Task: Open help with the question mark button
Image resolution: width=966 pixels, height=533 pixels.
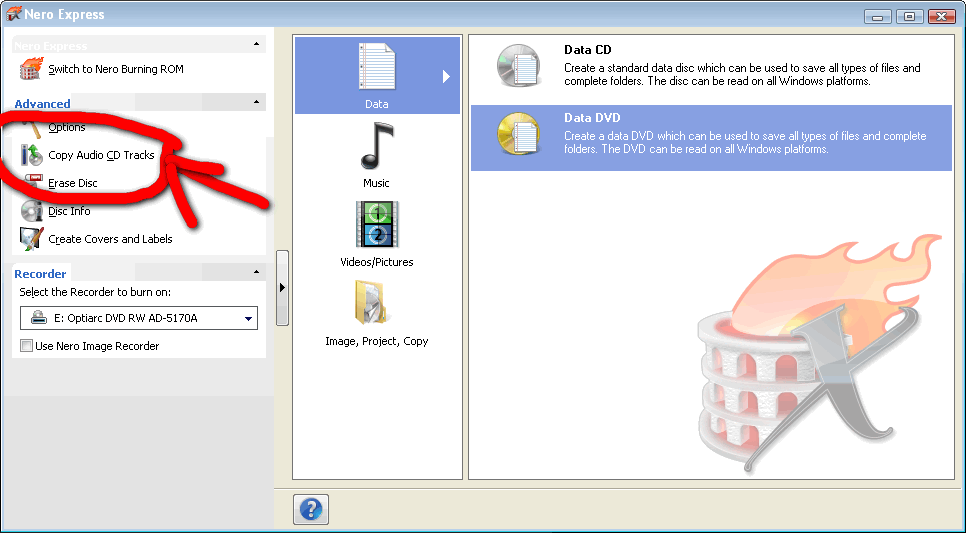Action: 311,510
